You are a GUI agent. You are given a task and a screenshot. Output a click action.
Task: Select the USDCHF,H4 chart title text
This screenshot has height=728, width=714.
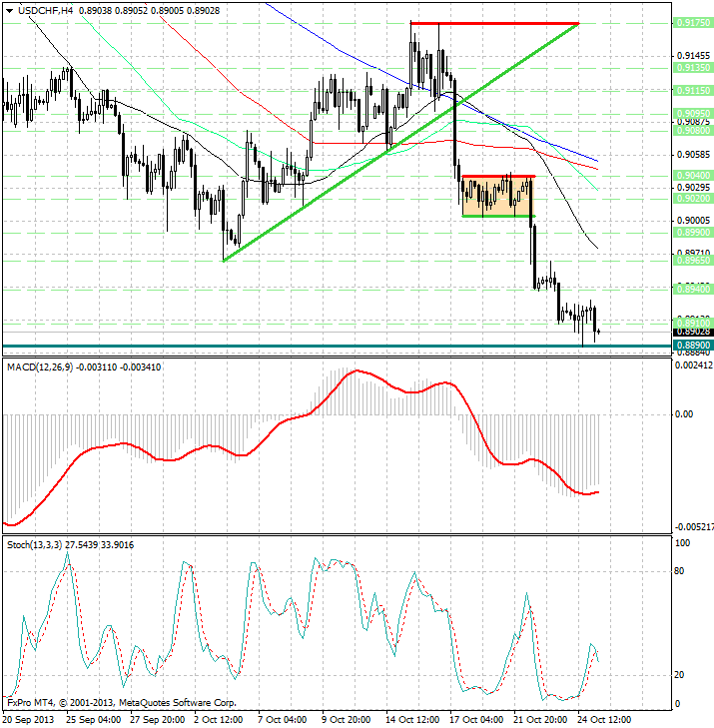46,10
